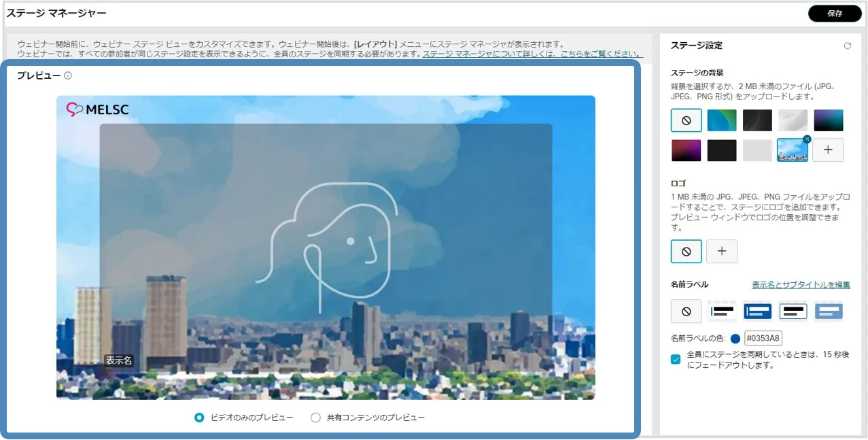The height and width of the screenshot is (440, 868).
Task: Remove the uploaded cityscape background via x badge
Action: point(807,139)
